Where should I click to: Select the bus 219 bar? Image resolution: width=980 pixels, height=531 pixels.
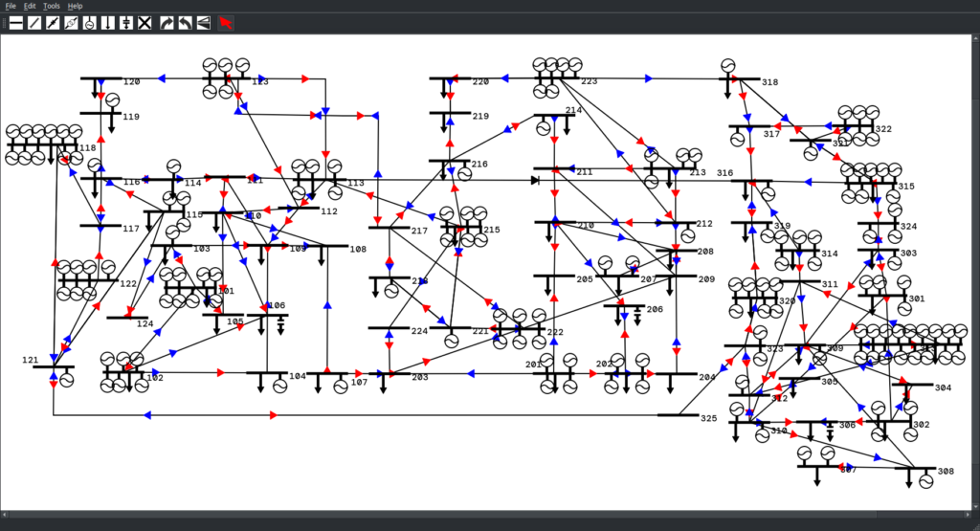[x=450, y=113]
